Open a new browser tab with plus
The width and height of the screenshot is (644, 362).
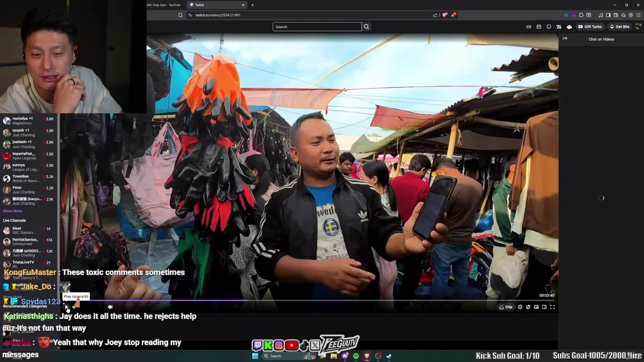(253, 5)
